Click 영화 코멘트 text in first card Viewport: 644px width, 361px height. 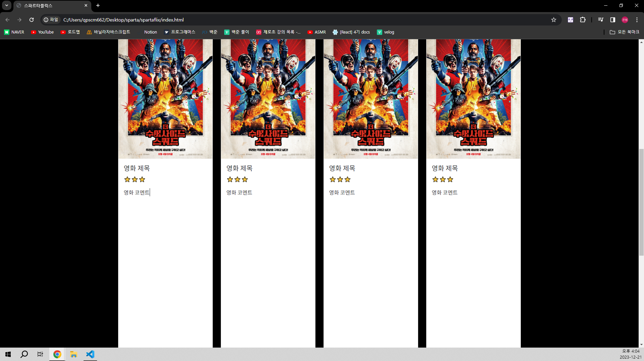click(137, 193)
